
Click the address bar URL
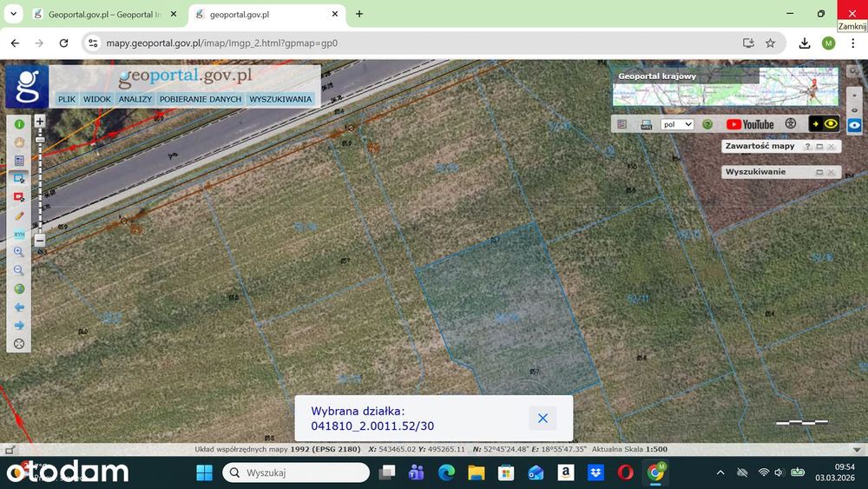(222, 43)
